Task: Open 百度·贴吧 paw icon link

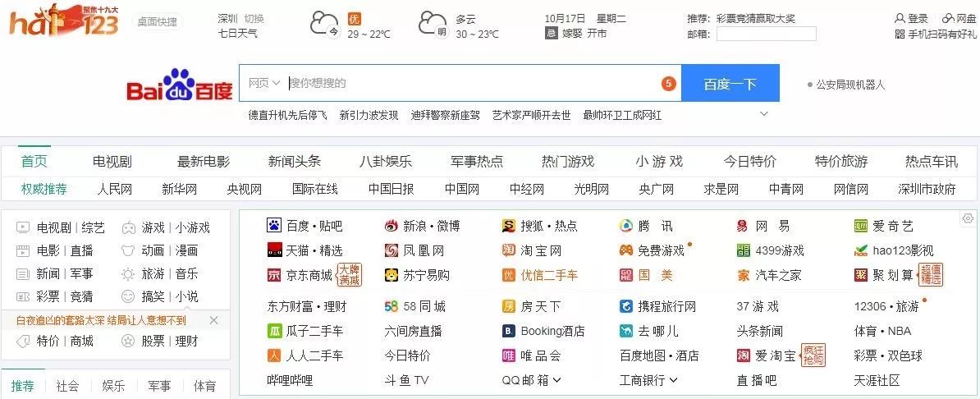Action: 274,226
